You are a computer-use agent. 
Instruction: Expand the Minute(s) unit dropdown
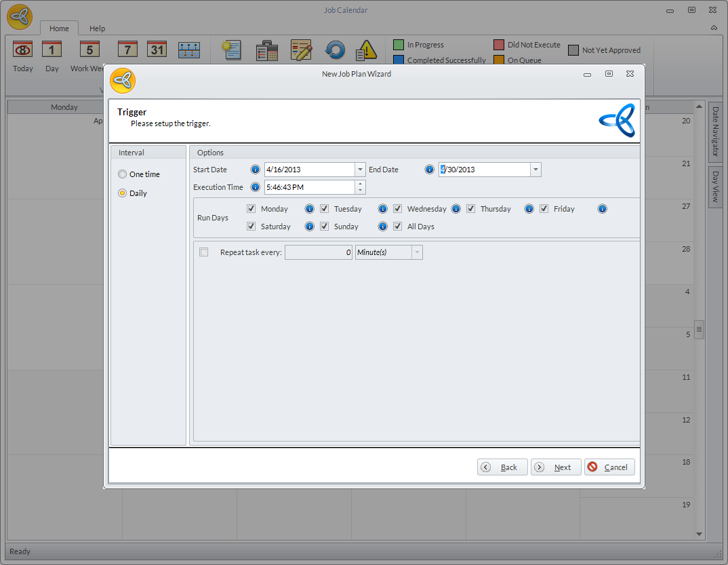click(417, 252)
